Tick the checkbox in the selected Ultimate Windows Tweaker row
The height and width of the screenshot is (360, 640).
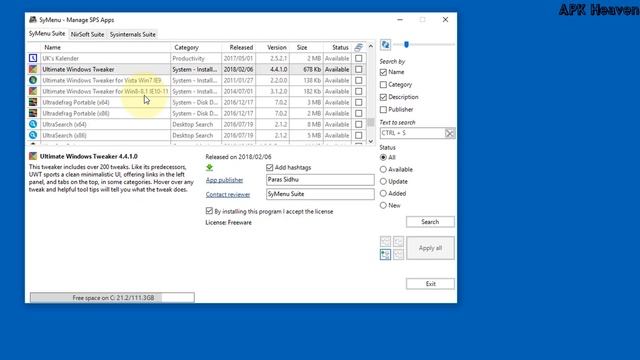[x=358, y=69]
